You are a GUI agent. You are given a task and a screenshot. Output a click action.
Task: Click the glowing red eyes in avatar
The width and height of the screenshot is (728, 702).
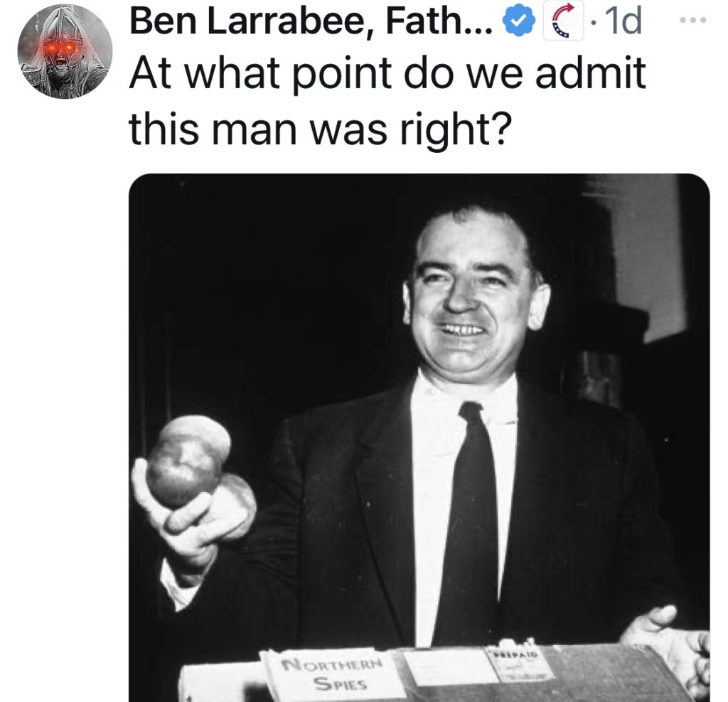(x=59, y=48)
